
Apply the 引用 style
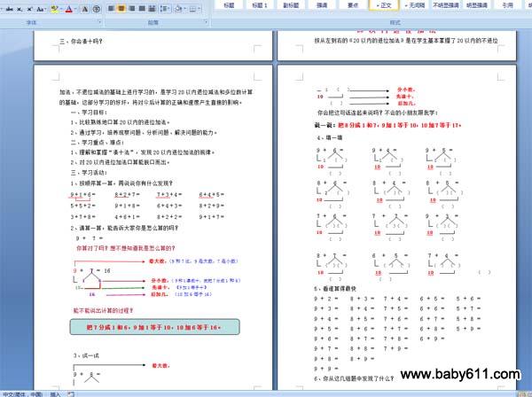[x=507, y=4]
